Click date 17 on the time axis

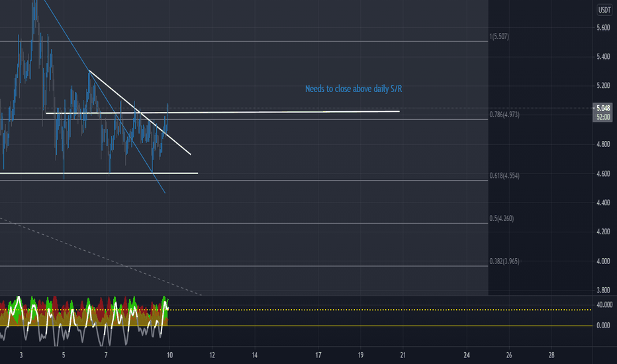point(318,355)
